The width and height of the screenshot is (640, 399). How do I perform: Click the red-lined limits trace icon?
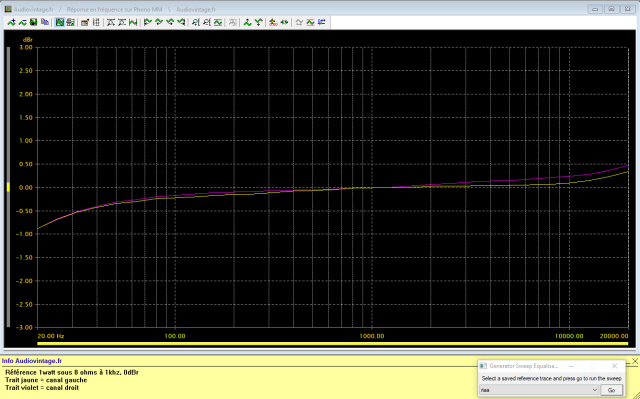tap(310, 22)
